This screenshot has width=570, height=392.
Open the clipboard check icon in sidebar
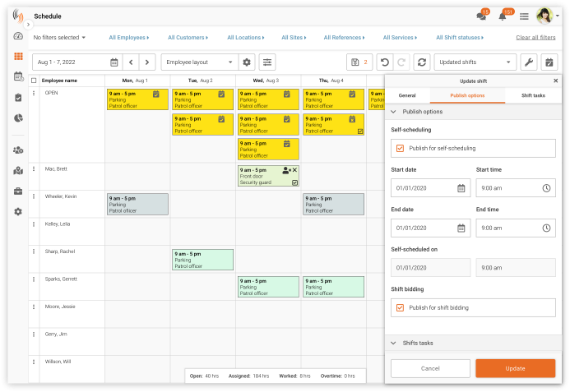pyautogui.click(x=18, y=98)
